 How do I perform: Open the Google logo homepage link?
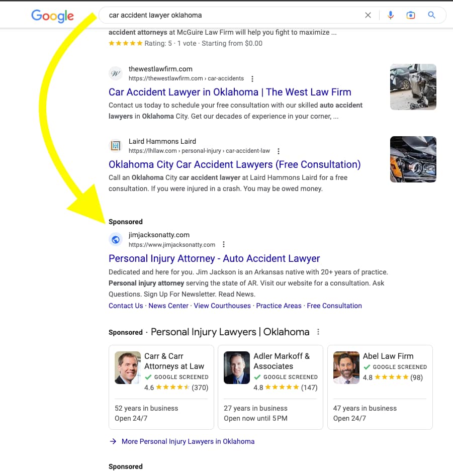(x=52, y=16)
